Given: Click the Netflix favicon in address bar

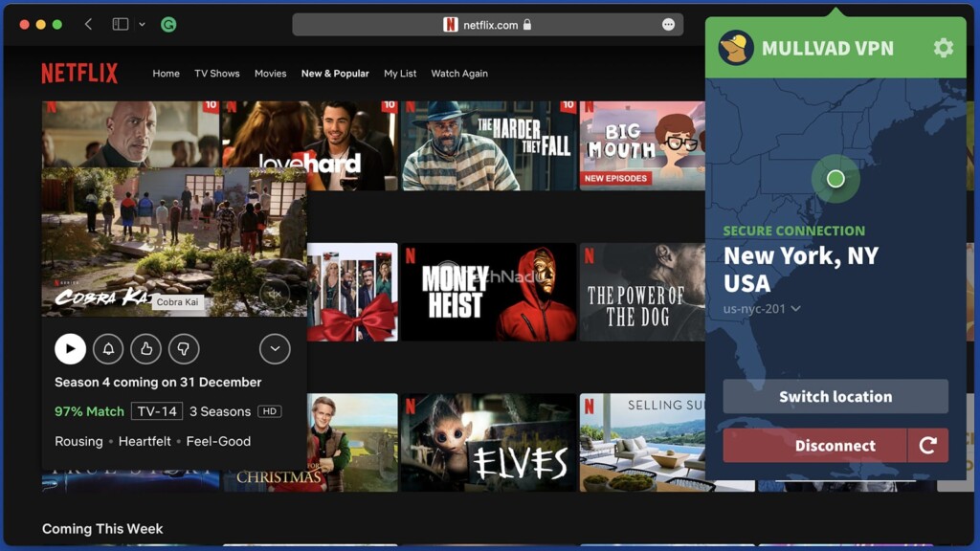Looking at the screenshot, I should pyautogui.click(x=450, y=24).
